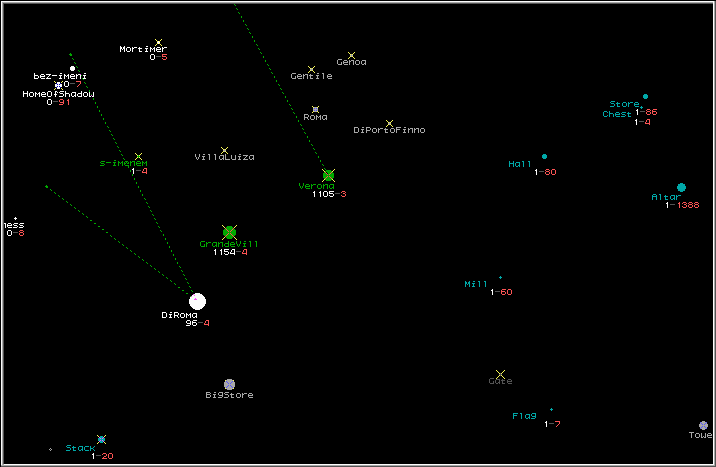Click the 'Gentile' name label
Viewport: 716px width, 467px height.
311,76
